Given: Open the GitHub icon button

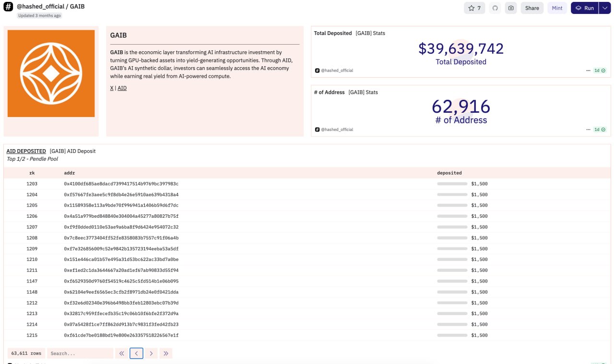Looking at the screenshot, I should 495,8.
